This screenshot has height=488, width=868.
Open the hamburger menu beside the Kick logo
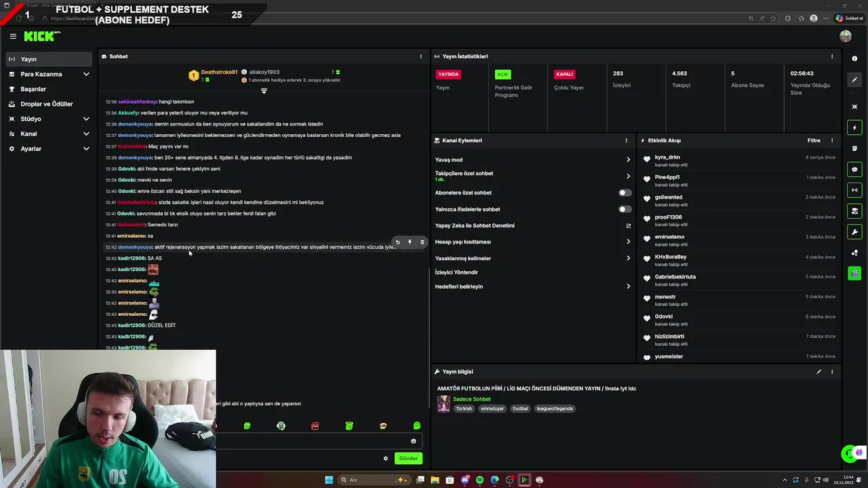coord(13,37)
